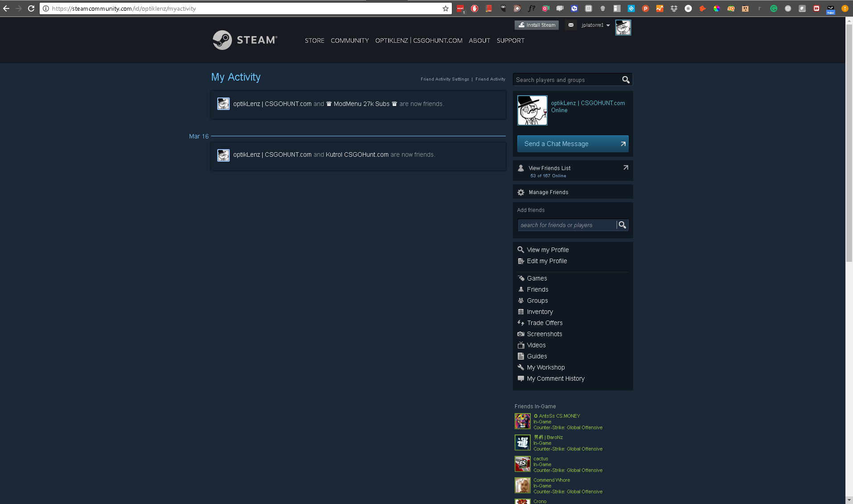Click the Screenshots camera icon

coord(521,334)
